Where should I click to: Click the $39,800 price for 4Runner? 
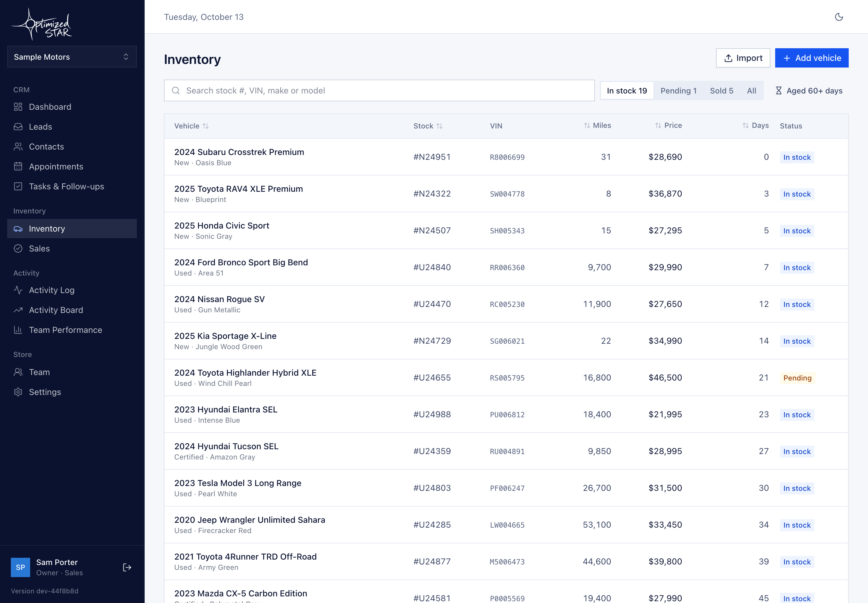(x=665, y=561)
